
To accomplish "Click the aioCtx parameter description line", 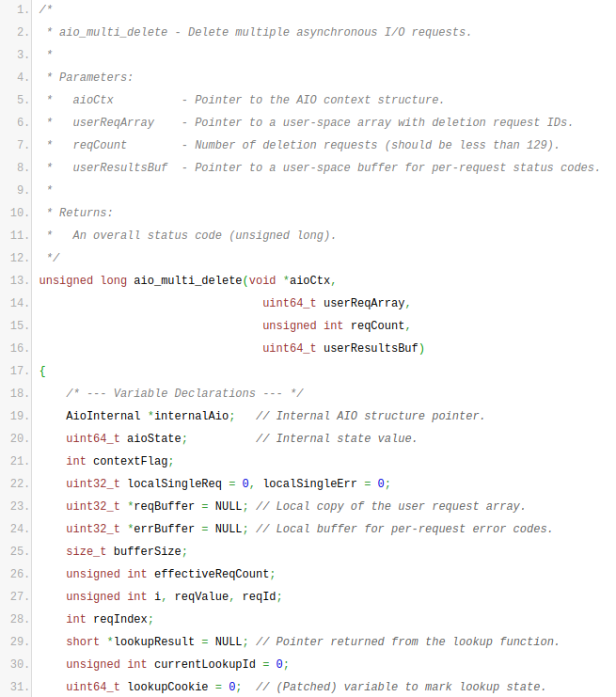I will click(x=254, y=100).
